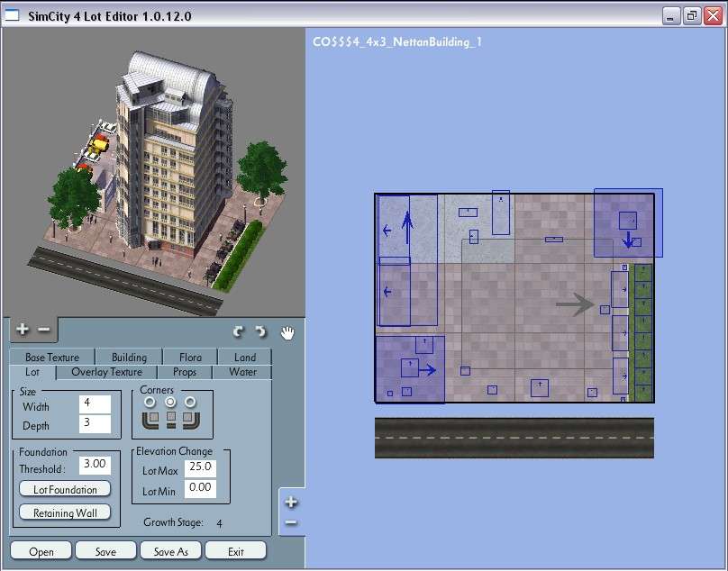Click the right rounded corner icon
Screen dimensions: 728x571
[191, 420]
